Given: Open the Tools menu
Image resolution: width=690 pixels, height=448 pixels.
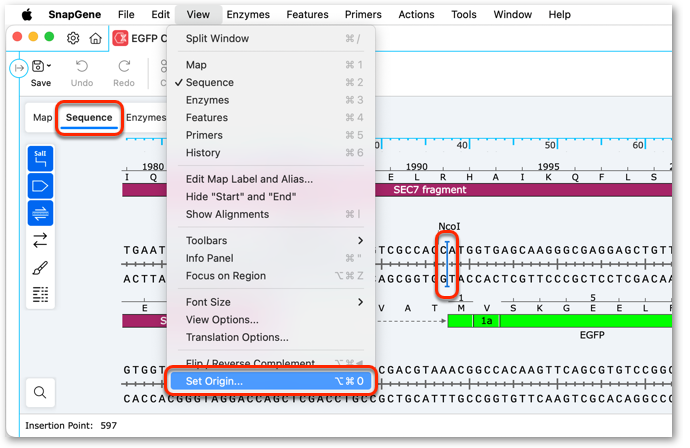Looking at the screenshot, I should pos(464,15).
